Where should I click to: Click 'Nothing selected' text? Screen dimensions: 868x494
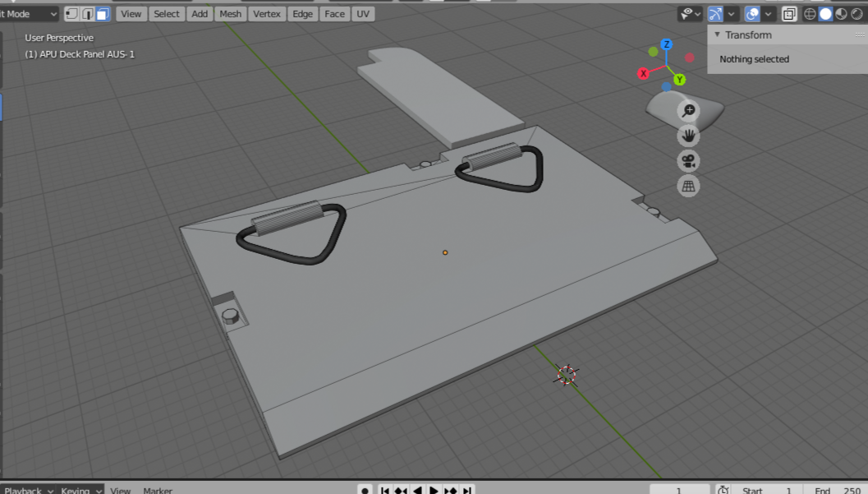point(754,58)
